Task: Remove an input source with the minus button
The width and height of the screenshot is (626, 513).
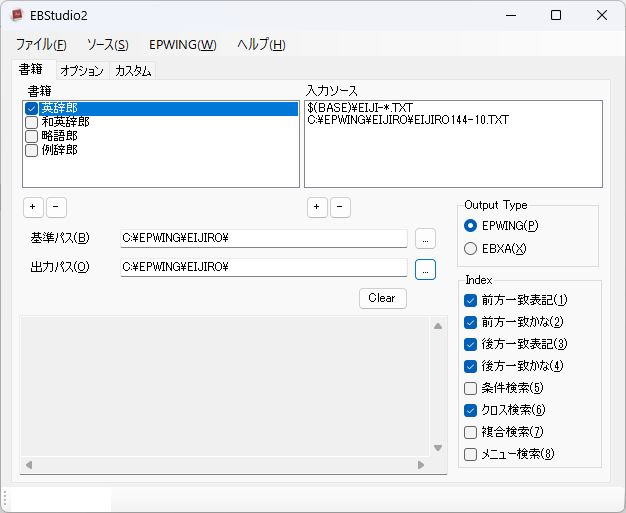Action: coord(340,207)
